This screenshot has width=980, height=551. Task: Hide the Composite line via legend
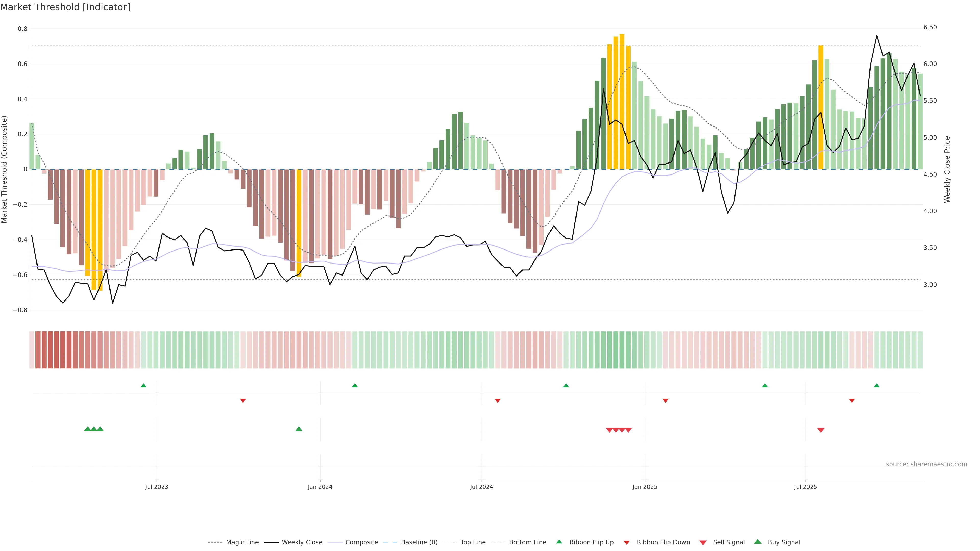pos(361,542)
